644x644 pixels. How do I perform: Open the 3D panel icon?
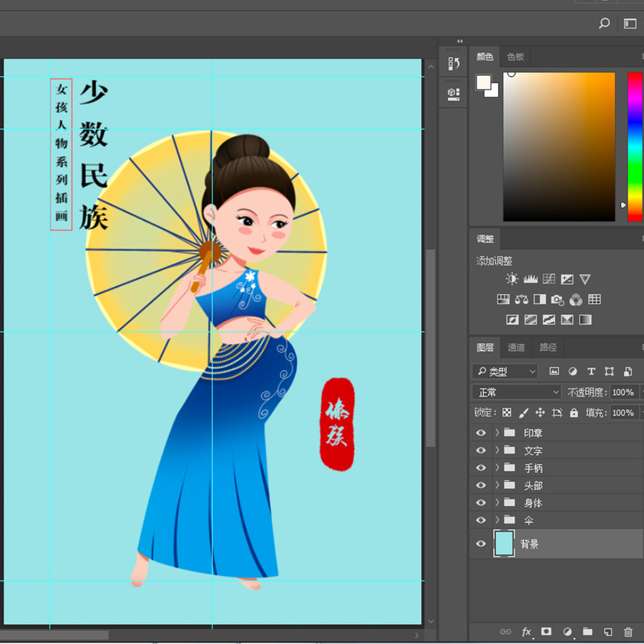pyautogui.click(x=454, y=94)
